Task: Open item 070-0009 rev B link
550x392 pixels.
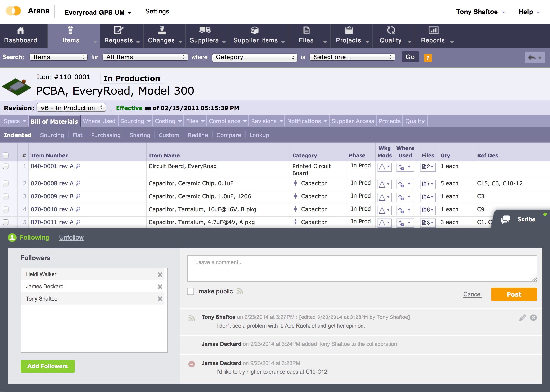Action: pos(52,196)
